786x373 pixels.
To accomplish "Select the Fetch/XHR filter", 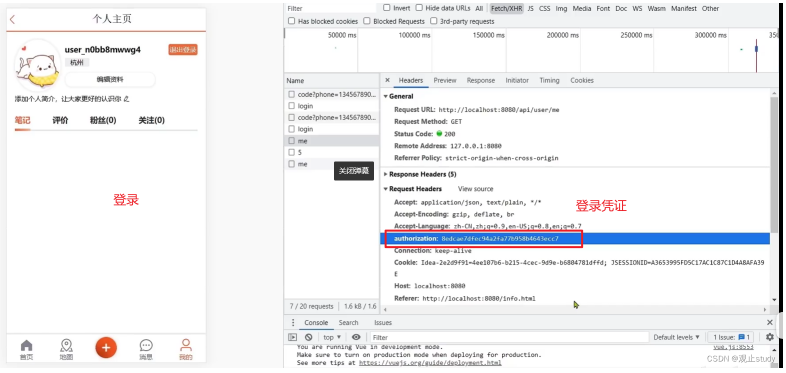I will click(506, 9).
